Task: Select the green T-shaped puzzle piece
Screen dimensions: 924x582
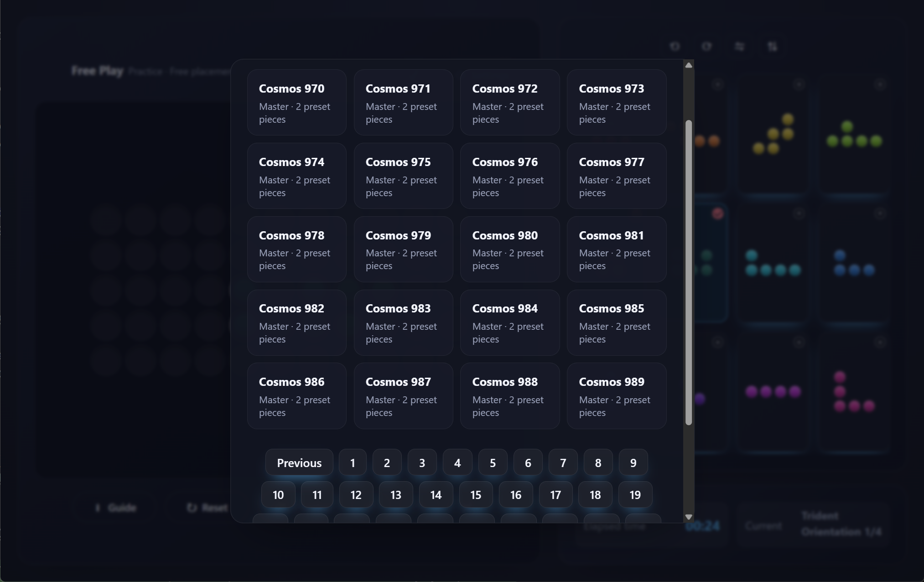Action: [x=854, y=135]
